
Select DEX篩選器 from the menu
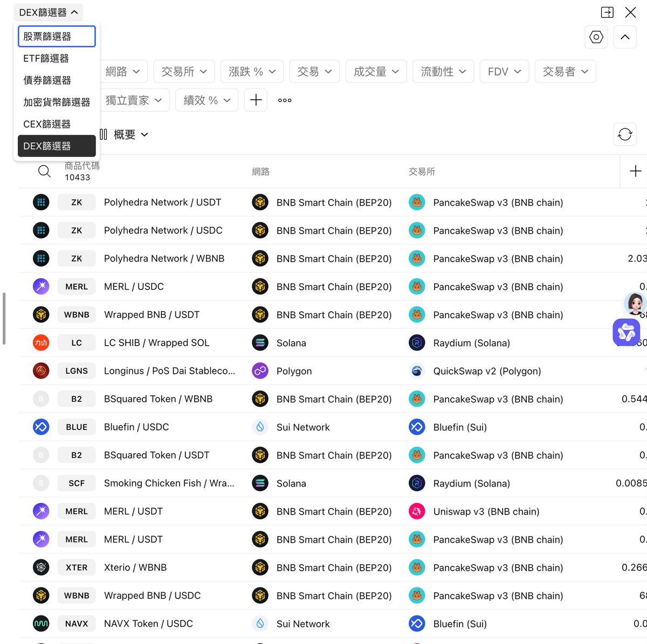click(57, 146)
